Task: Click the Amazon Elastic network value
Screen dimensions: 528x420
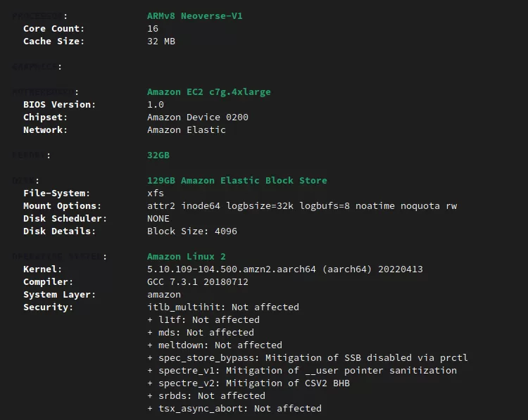Action: click(187, 130)
